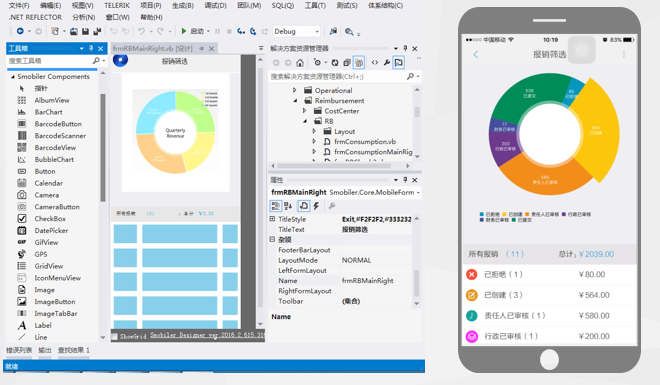Collapse the Reimbursement folder

tap(295, 101)
